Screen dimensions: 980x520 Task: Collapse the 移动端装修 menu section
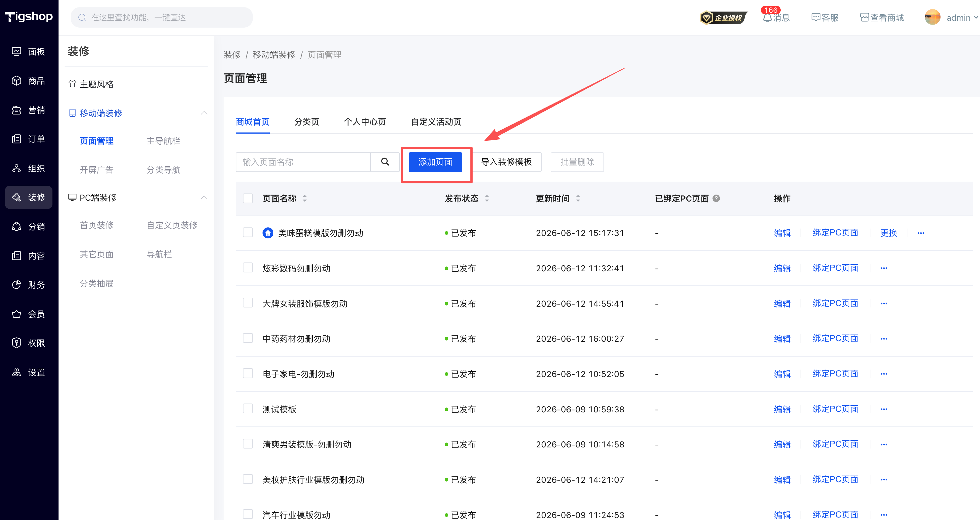pos(204,113)
